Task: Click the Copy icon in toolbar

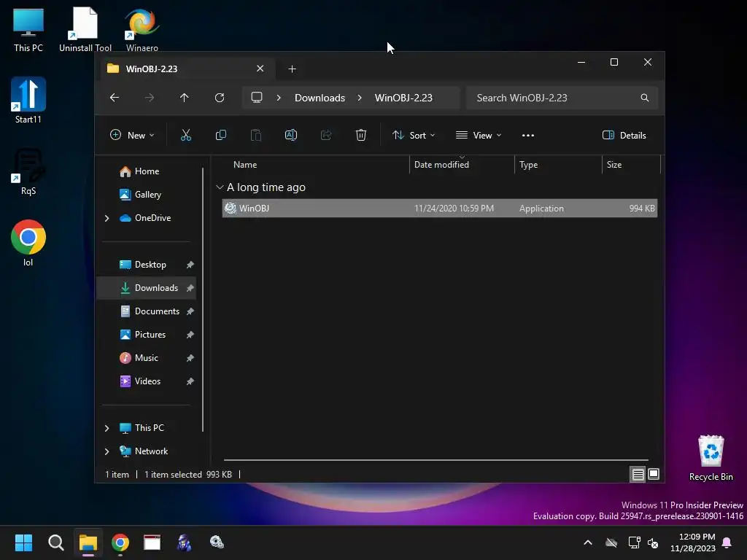Action: tap(220, 135)
